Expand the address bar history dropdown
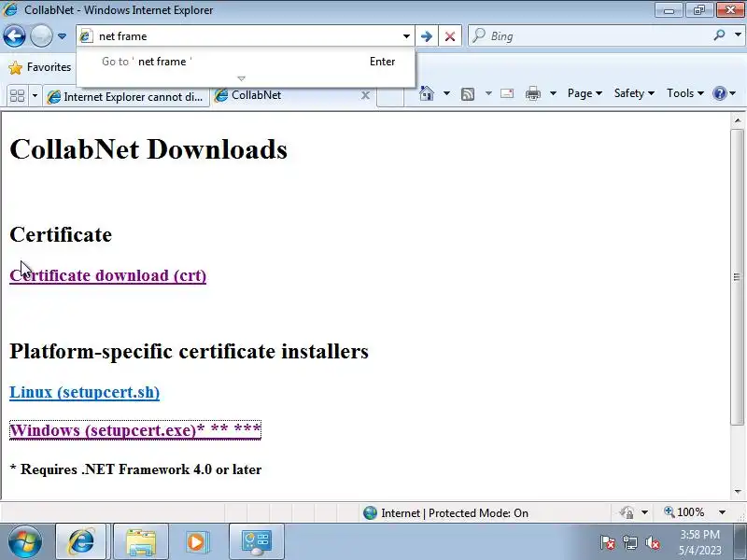The width and height of the screenshot is (747, 560). pyautogui.click(x=406, y=36)
